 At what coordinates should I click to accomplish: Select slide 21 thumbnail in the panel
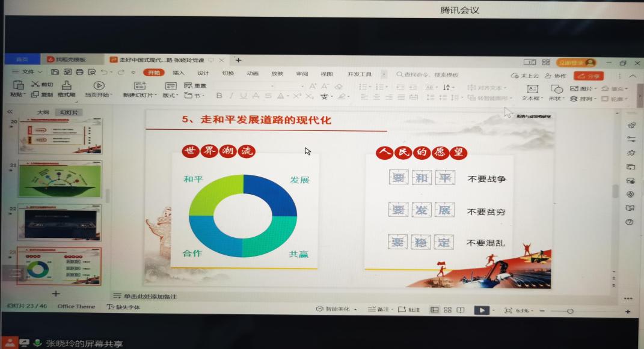coord(60,178)
